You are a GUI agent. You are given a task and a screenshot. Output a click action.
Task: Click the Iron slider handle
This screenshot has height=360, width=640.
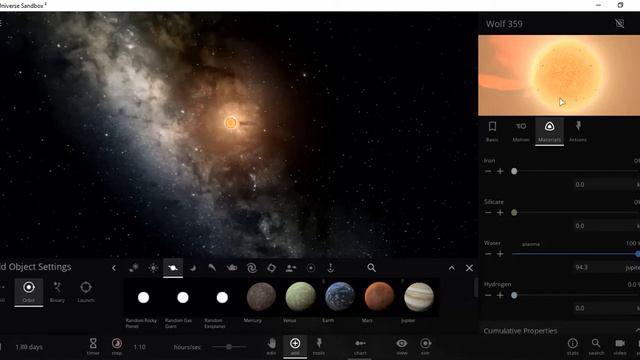coord(514,171)
